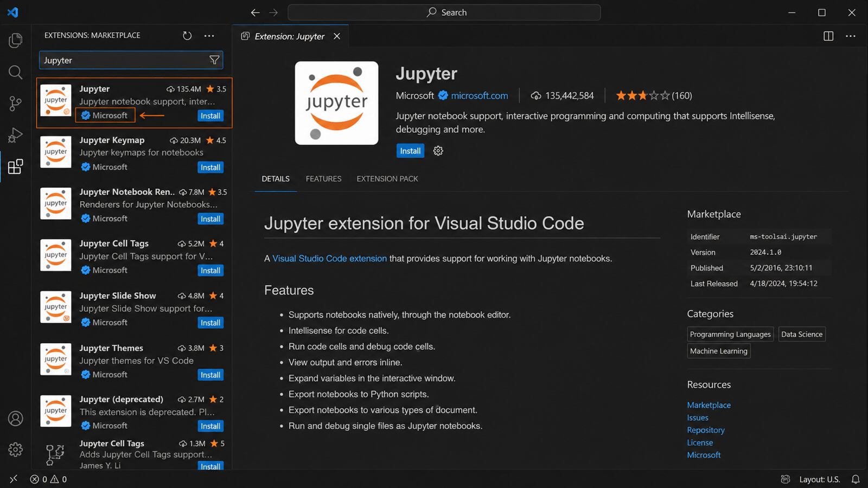868x488 pixels.
Task: Switch to the FEATURES tab
Action: point(324,179)
